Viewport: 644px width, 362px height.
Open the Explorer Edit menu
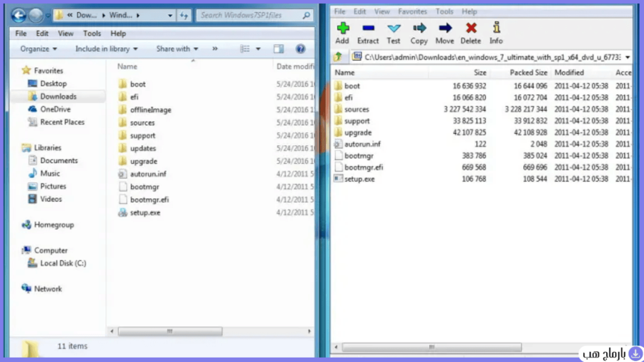point(42,33)
